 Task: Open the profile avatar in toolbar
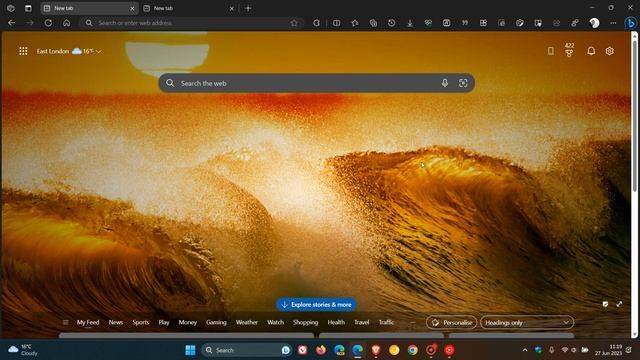[594, 23]
